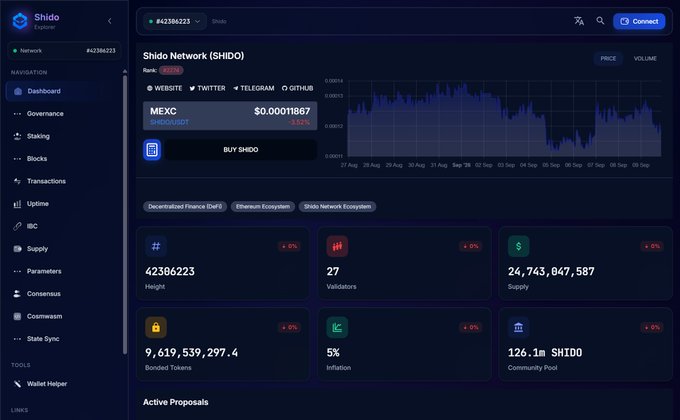680x420 pixels.
Task: Click the search magnifier icon
Action: 600,21
